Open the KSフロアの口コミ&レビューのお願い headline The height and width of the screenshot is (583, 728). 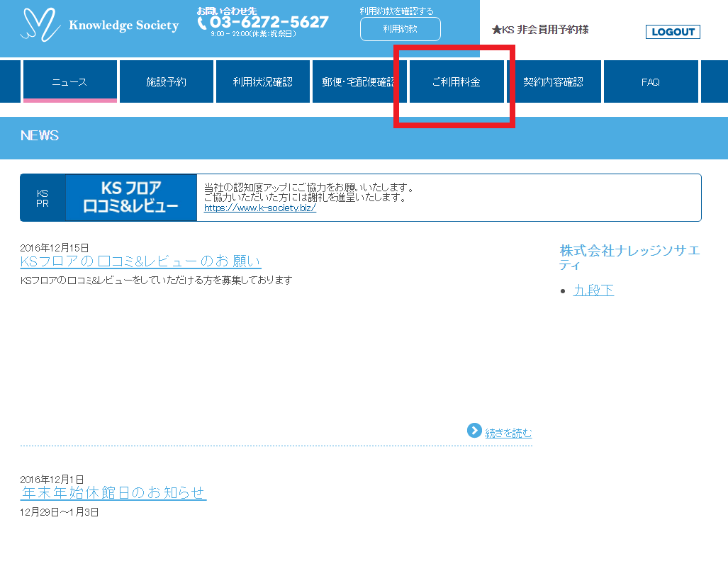[x=140, y=261]
